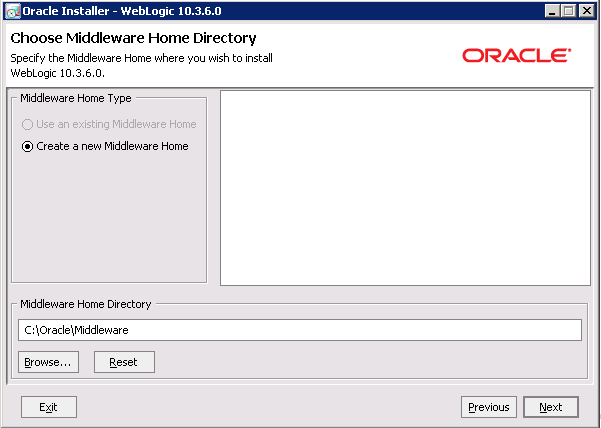601x428 pixels.
Task: Select Use an existing Middleware Home option
Action: point(109,124)
